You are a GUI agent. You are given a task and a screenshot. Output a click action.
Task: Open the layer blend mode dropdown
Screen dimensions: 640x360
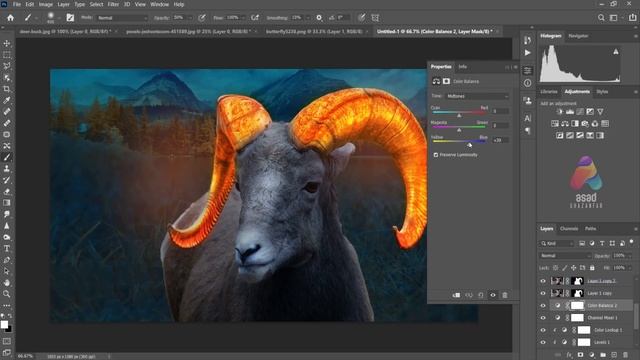565,256
